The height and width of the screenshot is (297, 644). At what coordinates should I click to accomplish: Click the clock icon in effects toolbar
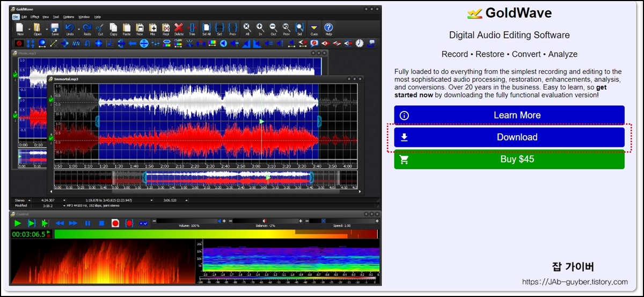click(x=359, y=43)
